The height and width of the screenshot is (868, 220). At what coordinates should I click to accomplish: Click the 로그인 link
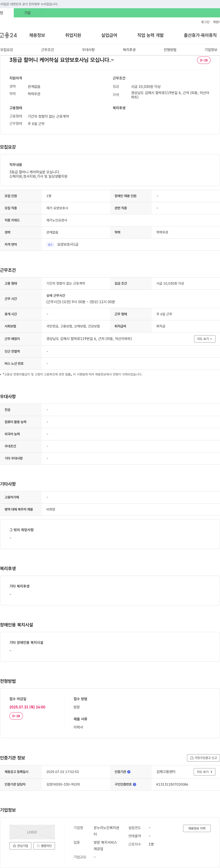pyautogui.click(x=205, y=22)
